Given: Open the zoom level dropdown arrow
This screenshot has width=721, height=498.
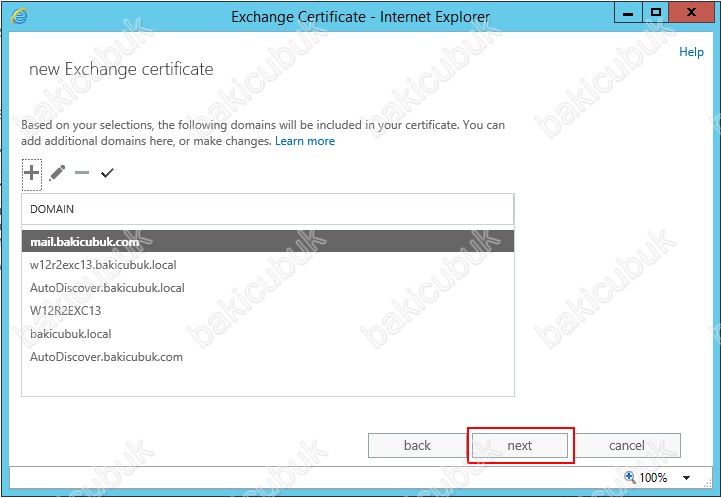Looking at the screenshot, I should tap(686, 478).
